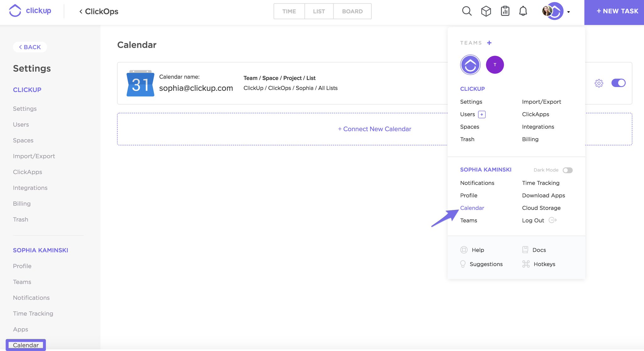Expand the profile dropdown arrow
This screenshot has width=644, height=351.
click(x=569, y=12)
